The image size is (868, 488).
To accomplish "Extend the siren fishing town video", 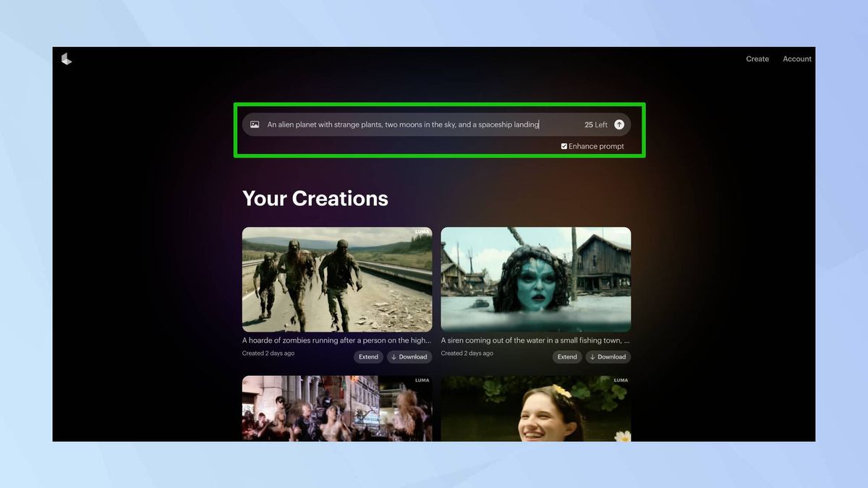I will 567,357.
